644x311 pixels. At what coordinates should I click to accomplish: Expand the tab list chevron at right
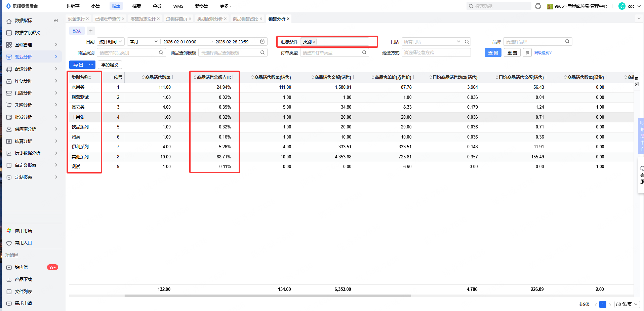click(x=639, y=19)
